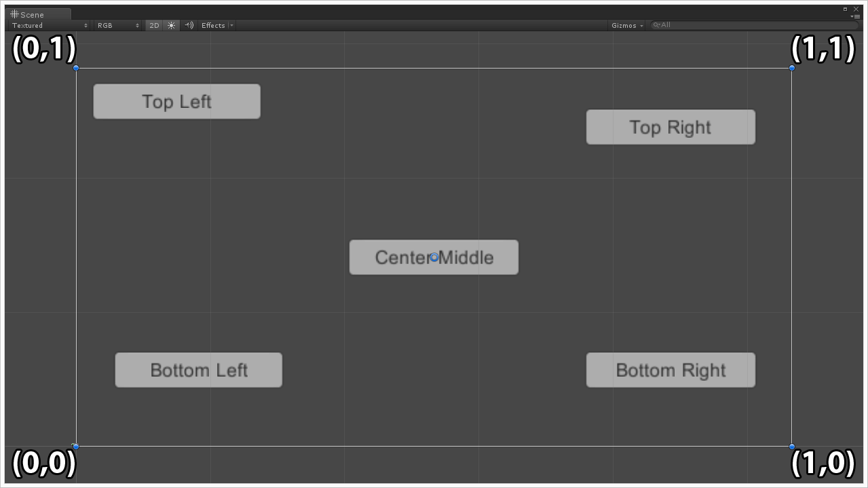Select the bottom-left canvas corner handle
The height and width of the screenshot is (488, 868).
pos(76,447)
